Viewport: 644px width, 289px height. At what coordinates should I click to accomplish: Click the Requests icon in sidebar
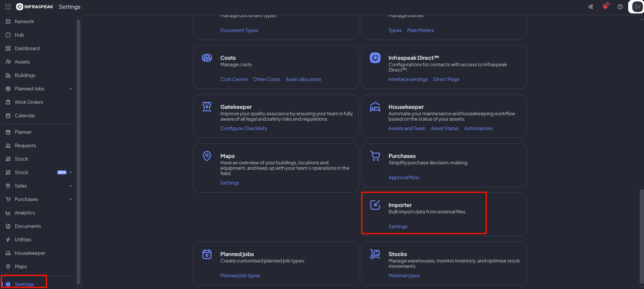(x=8, y=146)
